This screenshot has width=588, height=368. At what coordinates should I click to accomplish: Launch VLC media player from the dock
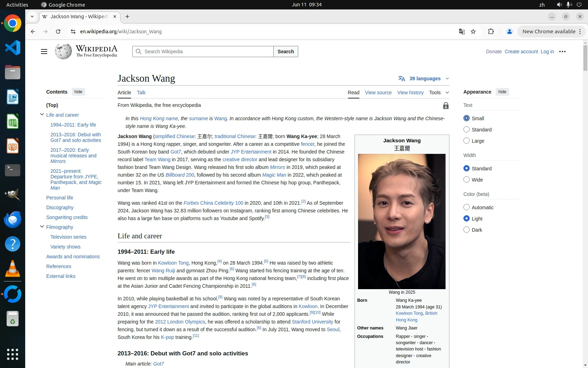coord(13,269)
